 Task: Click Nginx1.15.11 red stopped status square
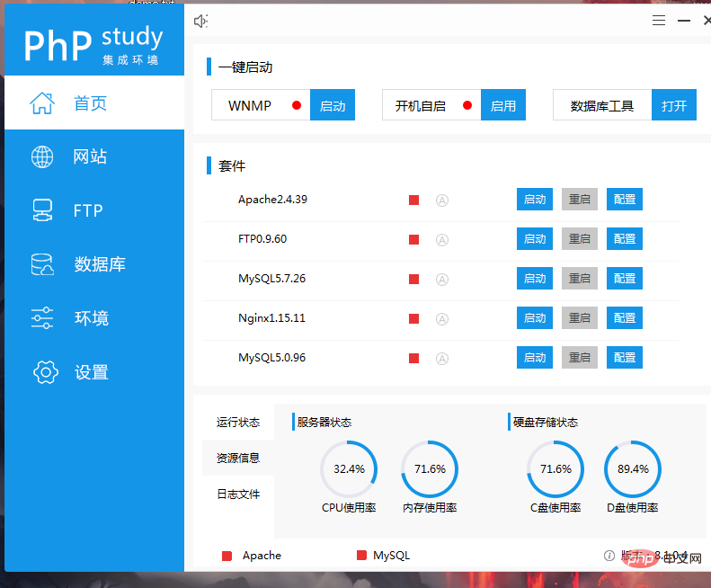tap(413, 319)
